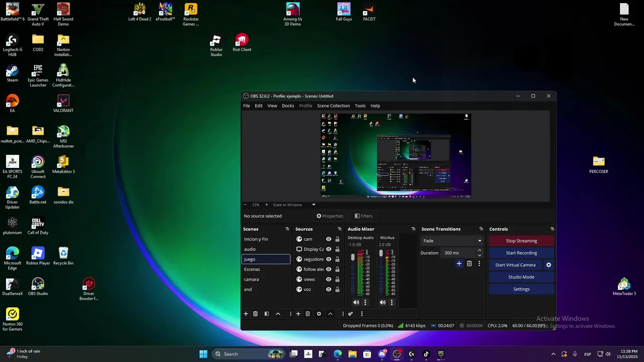Click Start Recording button
644x362 pixels.
click(521, 253)
